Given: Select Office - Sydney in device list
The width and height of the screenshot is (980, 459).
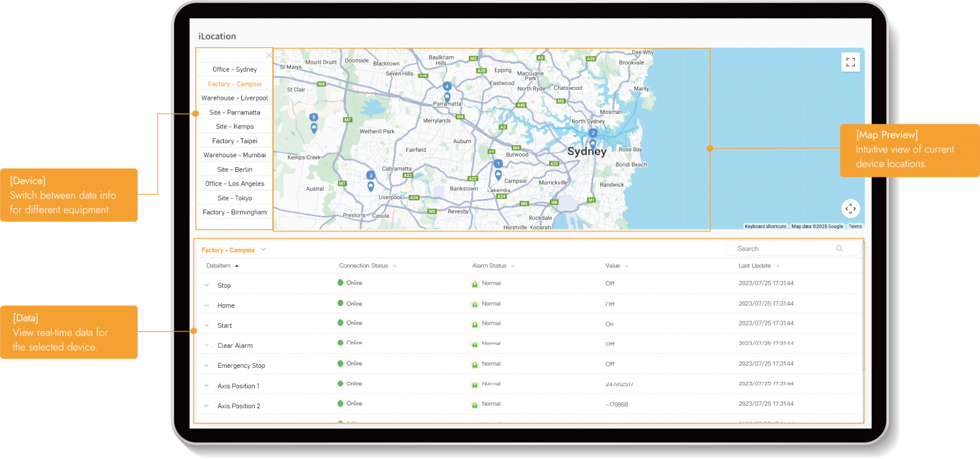Looking at the screenshot, I should click(235, 70).
